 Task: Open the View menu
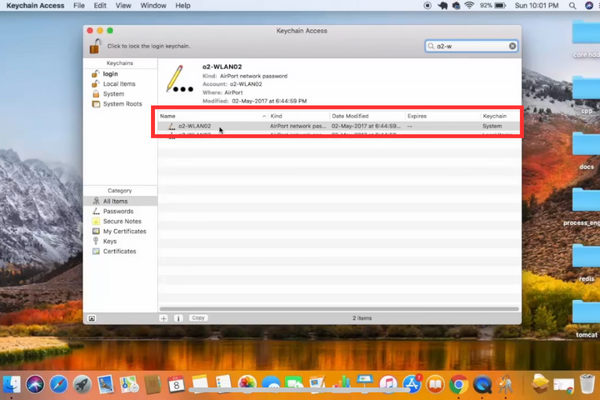pos(123,6)
